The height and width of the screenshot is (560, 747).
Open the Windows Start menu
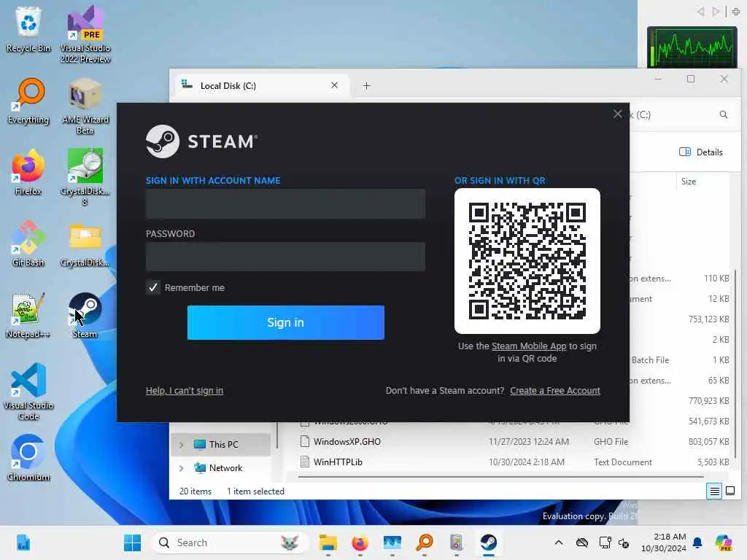(x=132, y=542)
